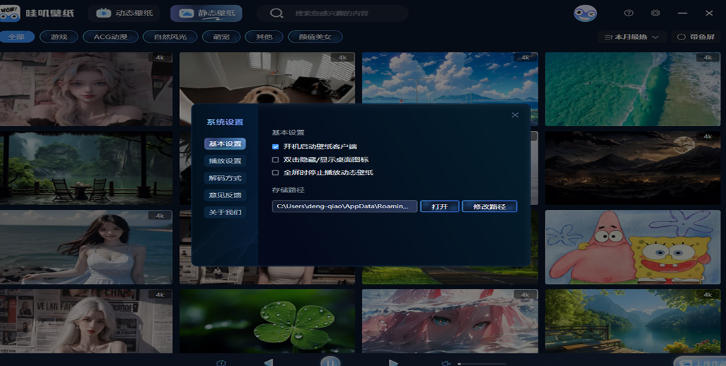Click the 打开 button
Viewport: 726px width, 366px height.
439,207
